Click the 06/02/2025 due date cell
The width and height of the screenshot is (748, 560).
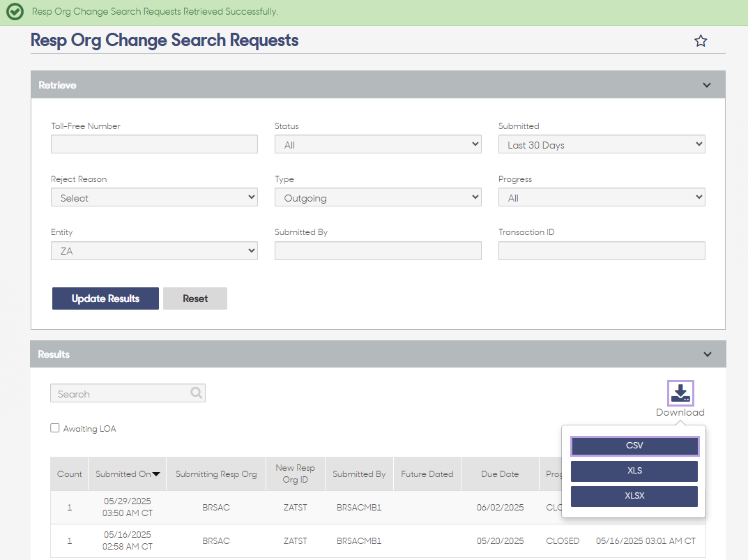click(500, 507)
